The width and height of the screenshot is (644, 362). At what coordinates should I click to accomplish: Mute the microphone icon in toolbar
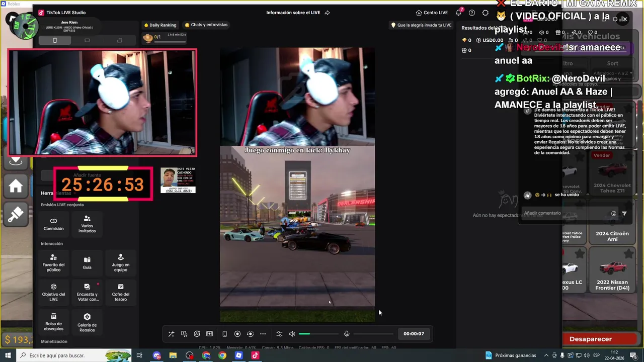tap(347, 334)
